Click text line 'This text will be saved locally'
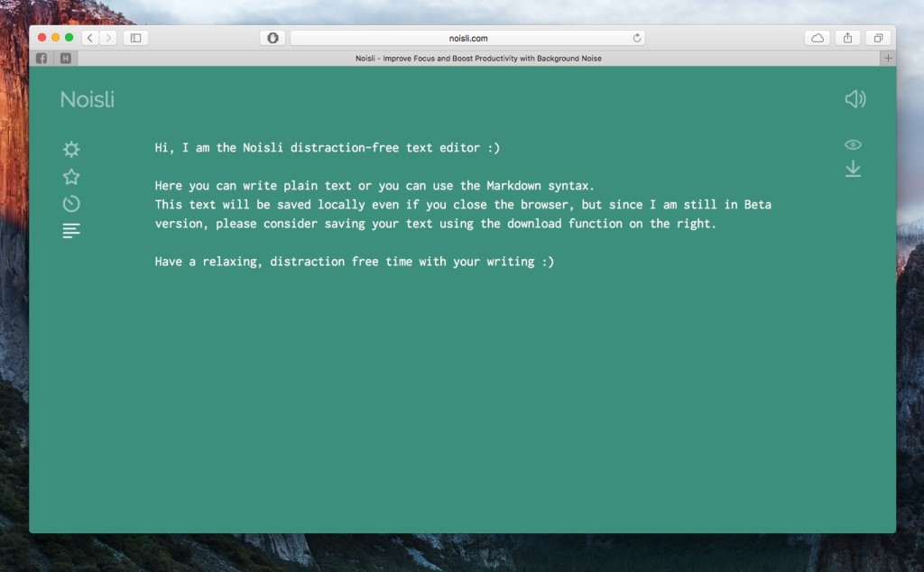 click(x=463, y=205)
